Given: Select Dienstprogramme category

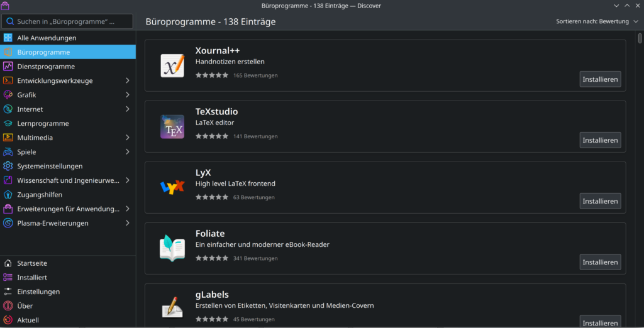Looking at the screenshot, I should (68, 67).
